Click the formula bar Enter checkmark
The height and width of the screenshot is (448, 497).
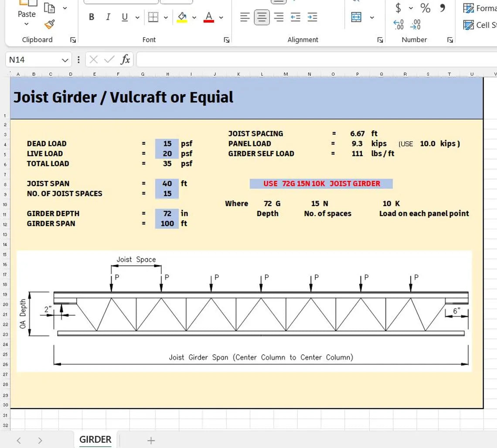[x=109, y=59]
